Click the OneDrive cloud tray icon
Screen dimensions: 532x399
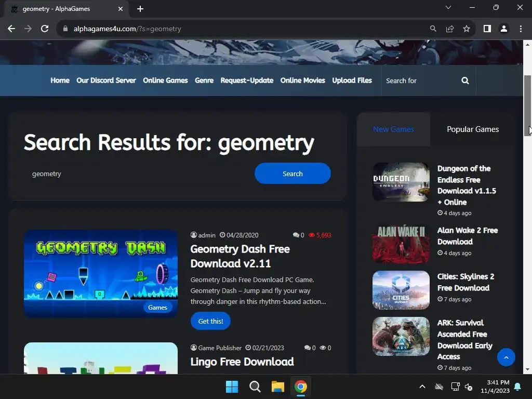point(439,387)
